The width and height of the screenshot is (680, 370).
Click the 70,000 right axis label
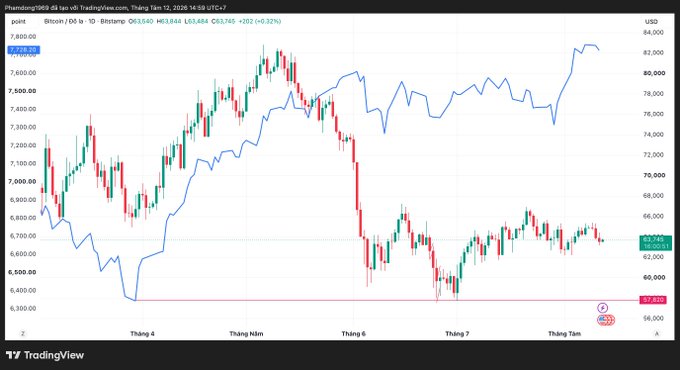click(654, 175)
